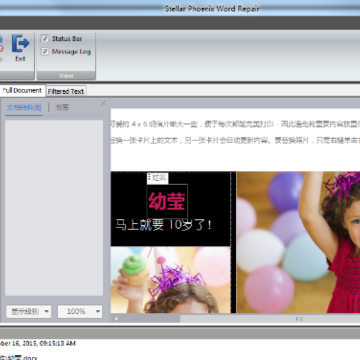Screen dimensions: 360x360
Task: Select the 书签 pane tab
Action: pyautogui.click(x=62, y=107)
